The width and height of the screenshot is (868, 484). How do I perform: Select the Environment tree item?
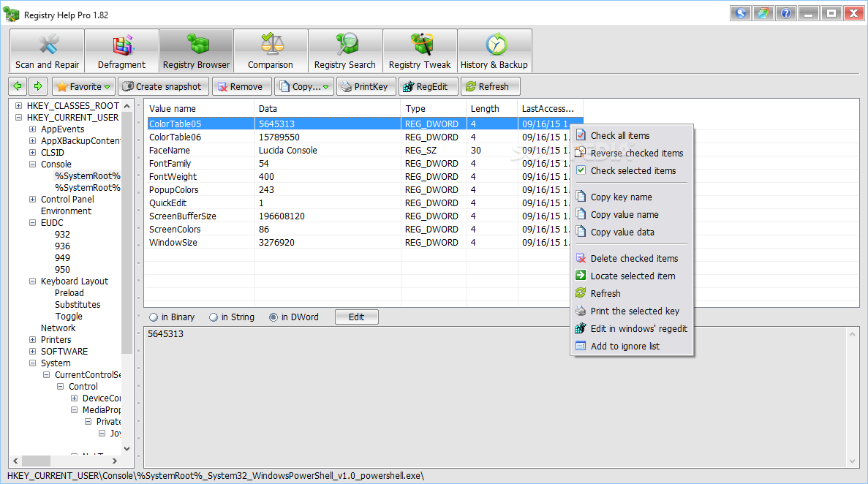[x=66, y=211]
